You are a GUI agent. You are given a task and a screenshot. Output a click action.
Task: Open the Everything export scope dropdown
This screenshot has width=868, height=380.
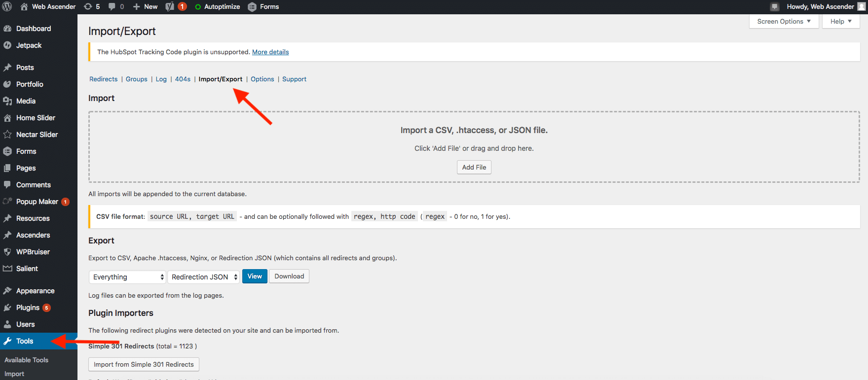click(128, 277)
